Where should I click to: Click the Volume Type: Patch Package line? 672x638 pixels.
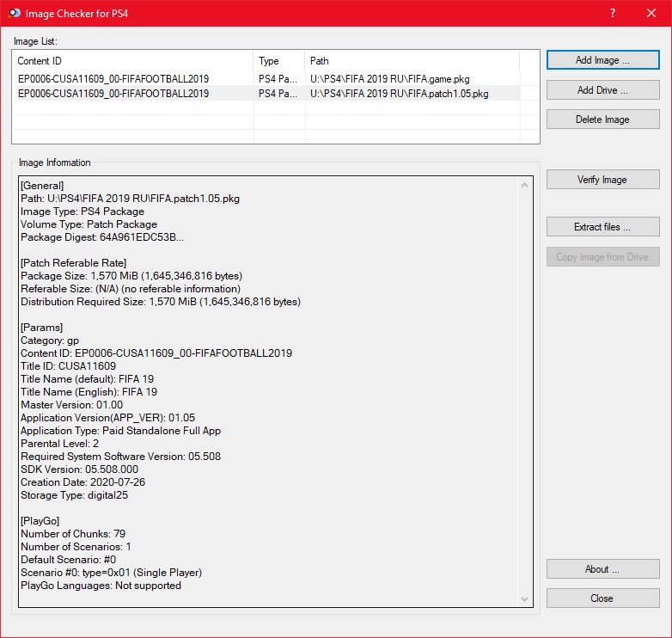(x=89, y=224)
